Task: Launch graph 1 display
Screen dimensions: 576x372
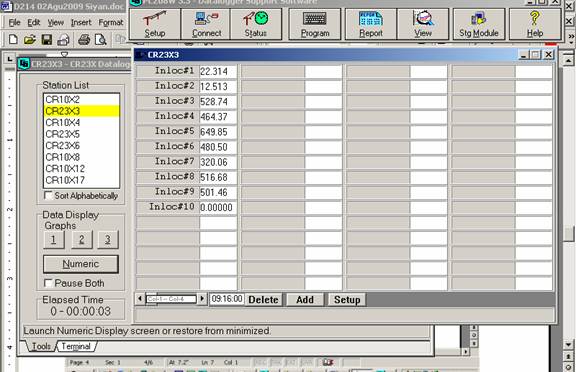Action: click(x=54, y=240)
